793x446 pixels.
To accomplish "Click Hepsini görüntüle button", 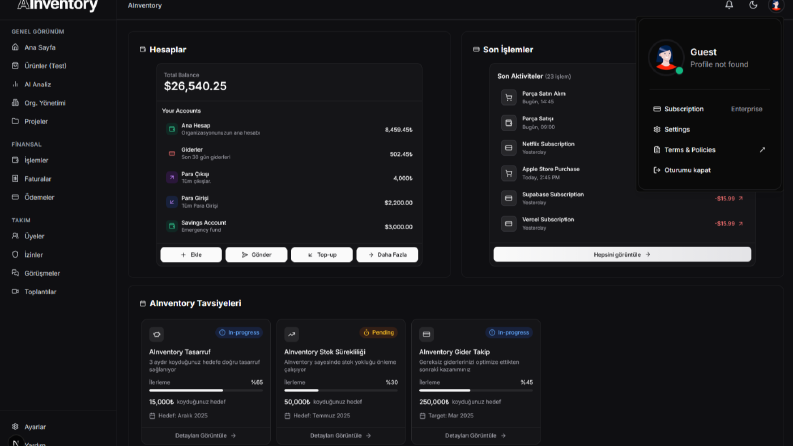I will click(x=622, y=254).
